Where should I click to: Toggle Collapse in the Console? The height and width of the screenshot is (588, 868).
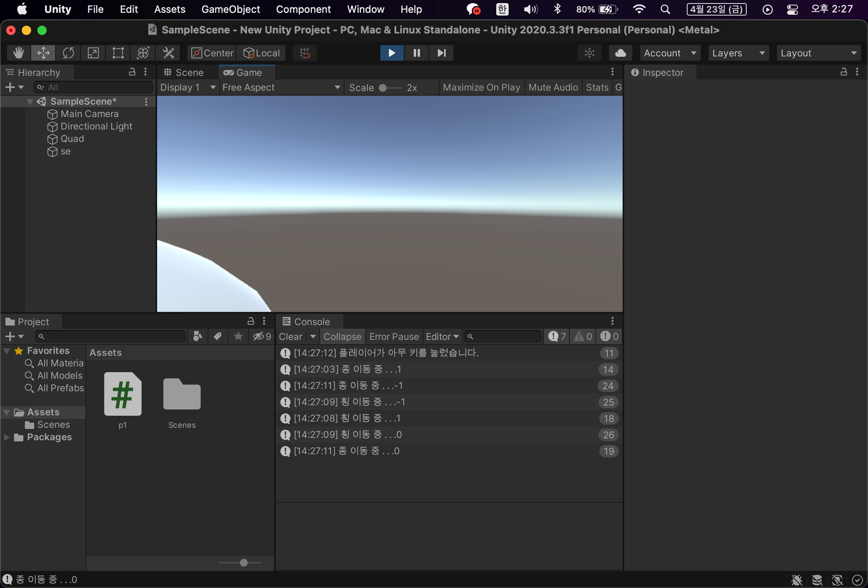pos(342,336)
